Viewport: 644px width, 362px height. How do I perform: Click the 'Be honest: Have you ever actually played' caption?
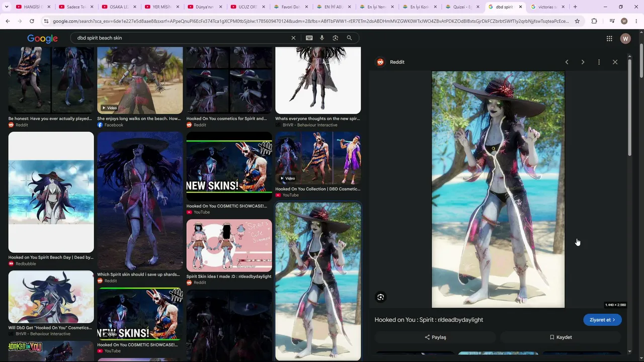click(x=50, y=119)
